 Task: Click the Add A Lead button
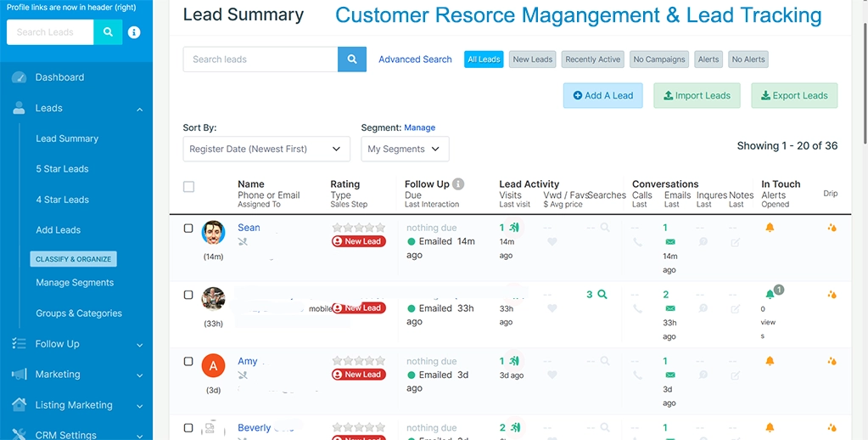(x=602, y=95)
